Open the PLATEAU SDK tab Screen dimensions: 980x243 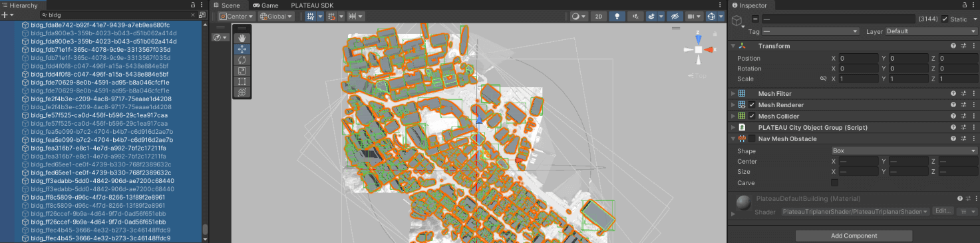coord(313,5)
